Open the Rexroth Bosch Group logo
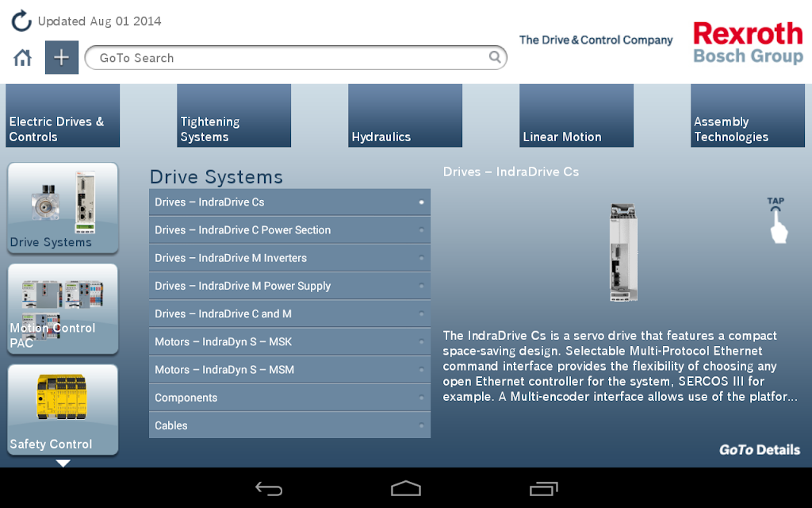Screen dimensions: 812x508 pos(749,43)
